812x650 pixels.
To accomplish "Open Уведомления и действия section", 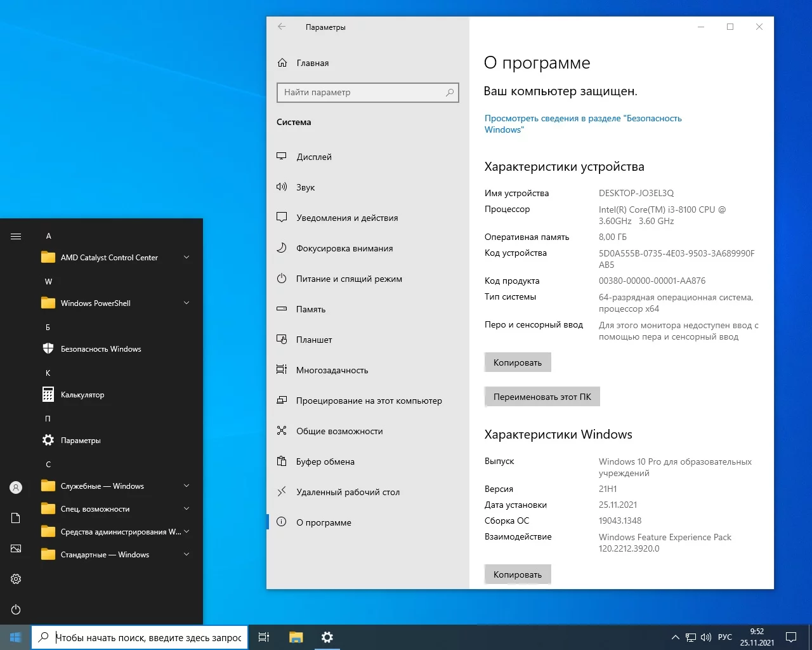I will click(x=368, y=218).
